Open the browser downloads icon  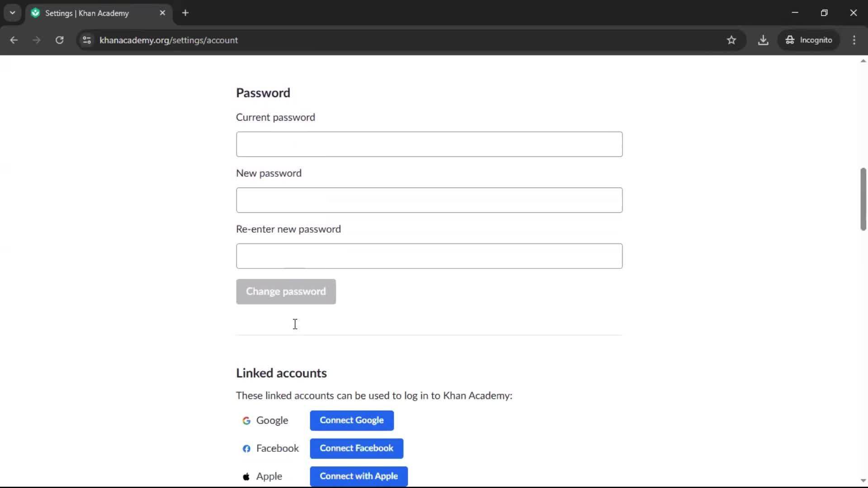[x=763, y=40]
